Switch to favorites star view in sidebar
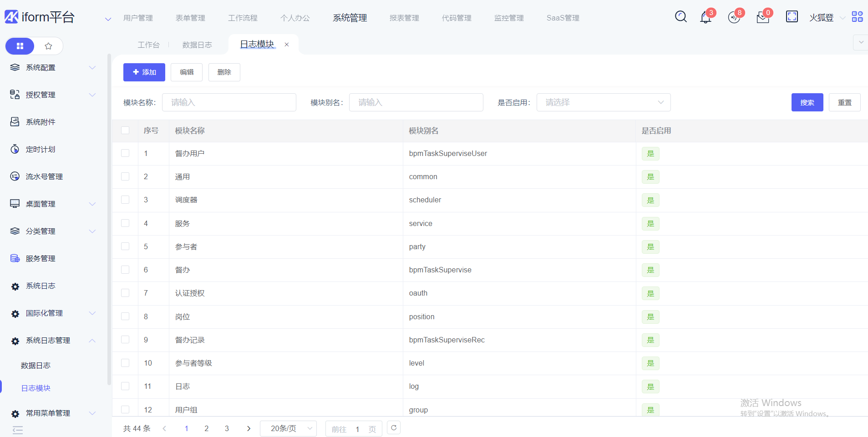 click(48, 46)
